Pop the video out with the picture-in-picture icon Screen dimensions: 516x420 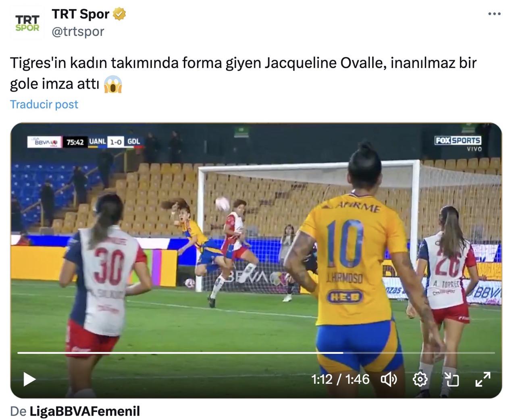pyautogui.click(x=451, y=379)
